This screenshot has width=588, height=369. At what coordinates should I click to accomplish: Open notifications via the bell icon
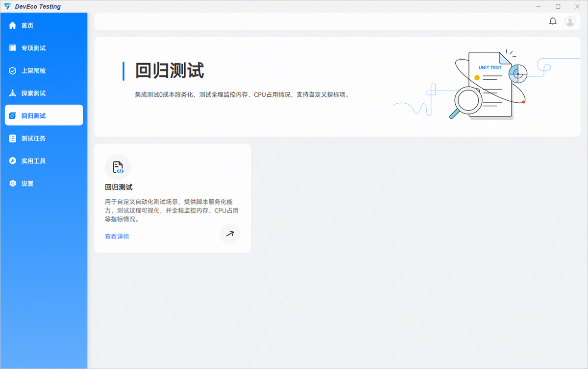(x=553, y=21)
